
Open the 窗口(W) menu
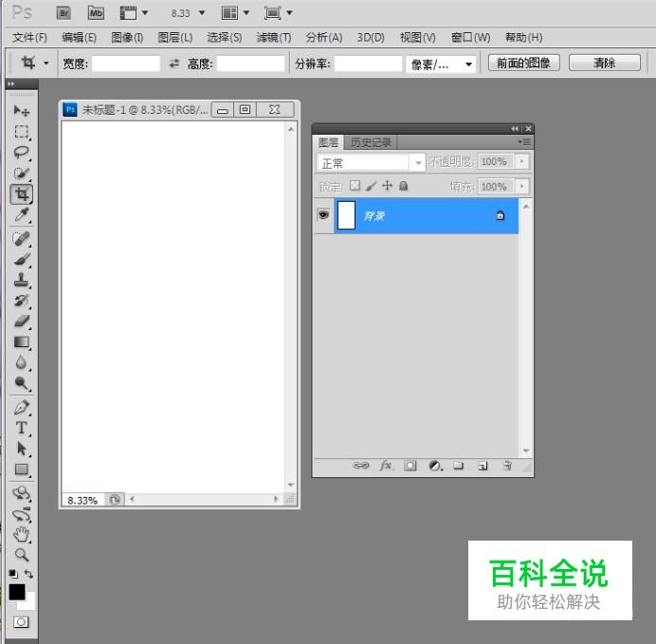pos(470,38)
